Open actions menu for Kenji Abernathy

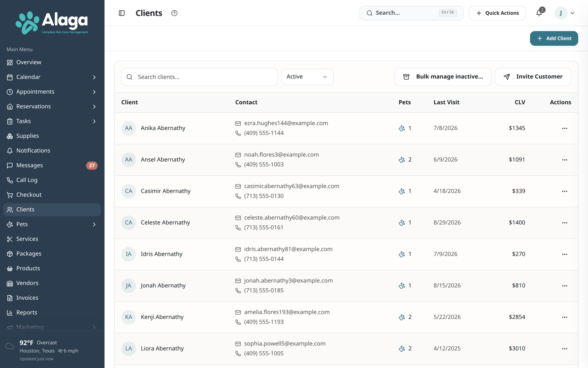pos(565,317)
